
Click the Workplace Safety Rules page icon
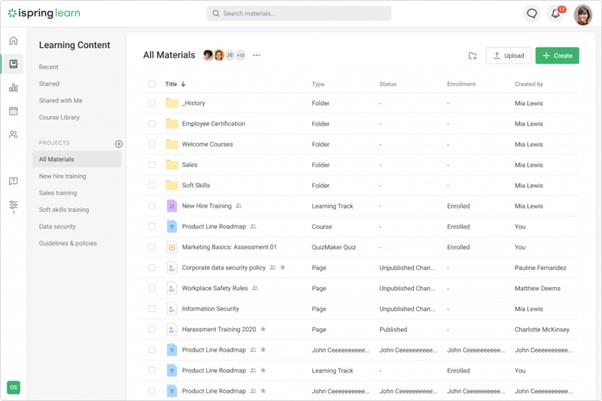tap(172, 288)
